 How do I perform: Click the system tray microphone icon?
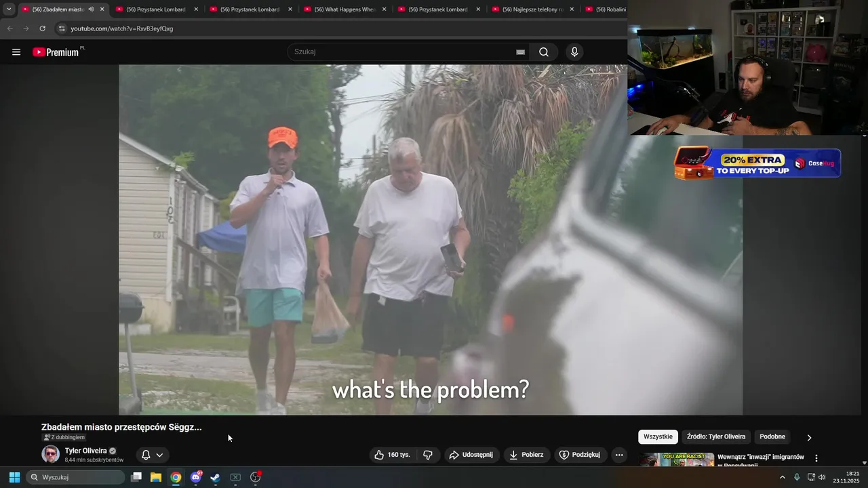coord(797,477)
